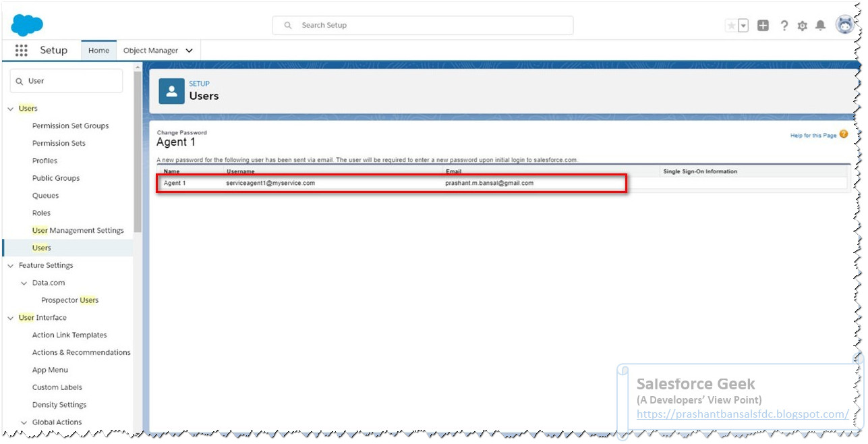Open the favorites list dropdown arrow
The image size is (868, 444).
click(x=743, y=26)
